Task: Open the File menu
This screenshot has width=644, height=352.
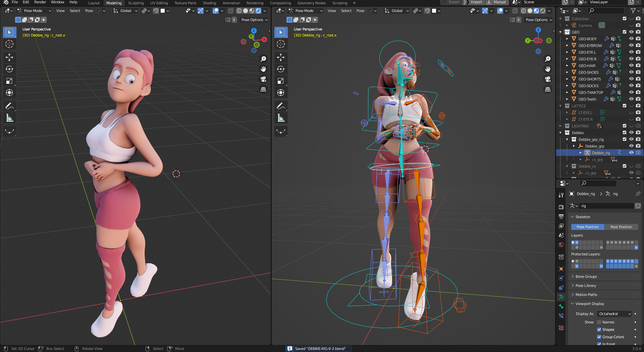Action: point(14,2)
